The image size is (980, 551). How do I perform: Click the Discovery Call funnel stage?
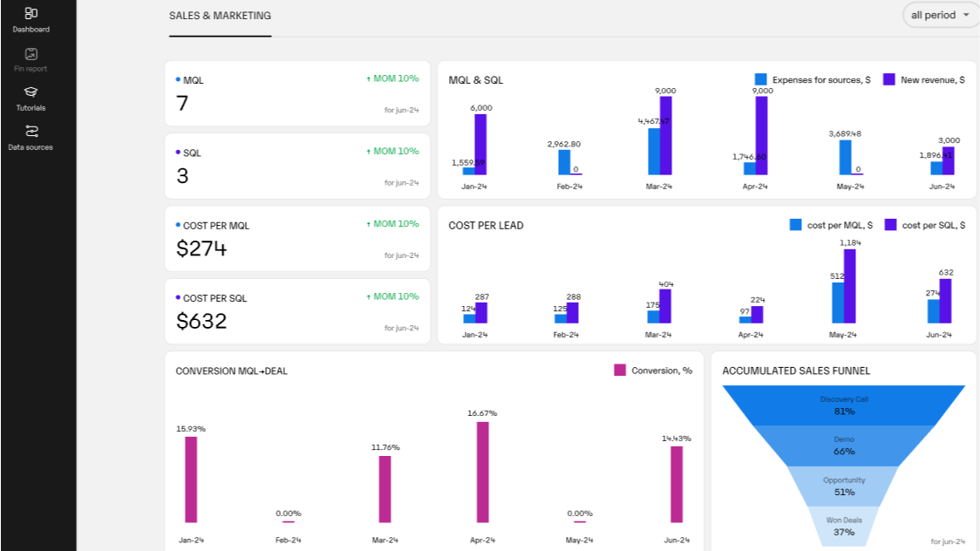pyautogui.click(x=843, y=405)
